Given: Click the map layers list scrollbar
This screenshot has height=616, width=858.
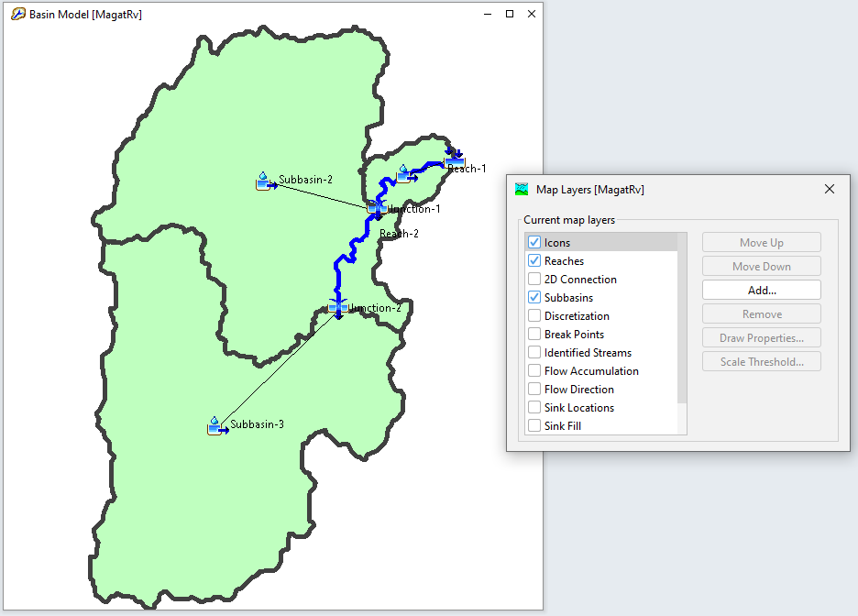Looking at the screenshot, I should (x=682, y=318).
